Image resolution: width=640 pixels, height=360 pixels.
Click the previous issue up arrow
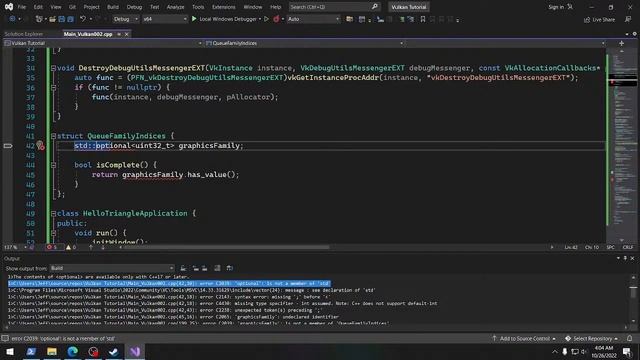tap(91, 247)
